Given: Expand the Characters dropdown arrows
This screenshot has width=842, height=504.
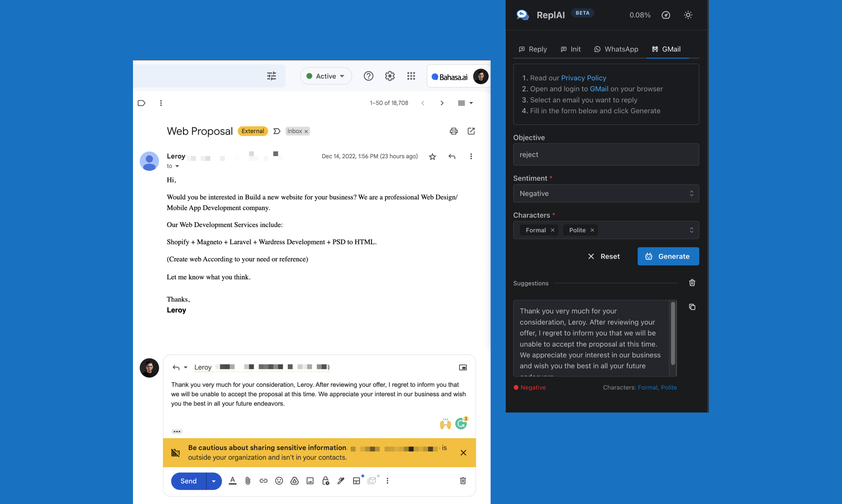Looking at the screenshot, I should click(691, 230).
